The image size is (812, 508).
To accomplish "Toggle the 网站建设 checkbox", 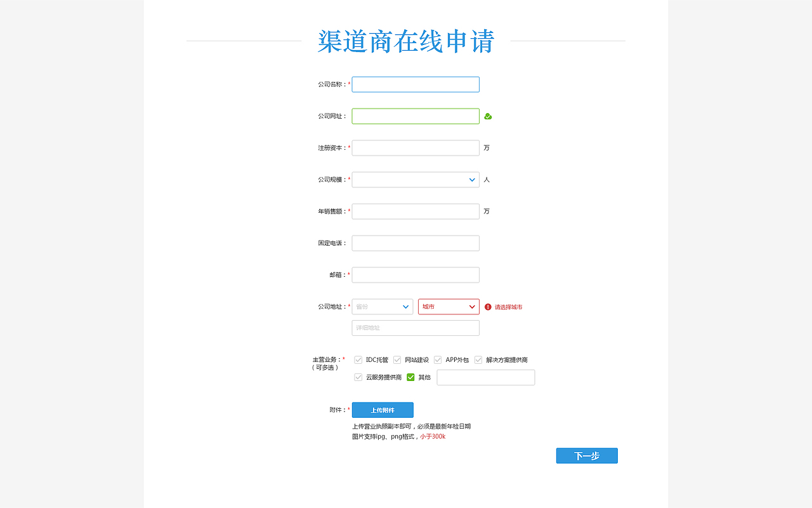I will (397, 360).
